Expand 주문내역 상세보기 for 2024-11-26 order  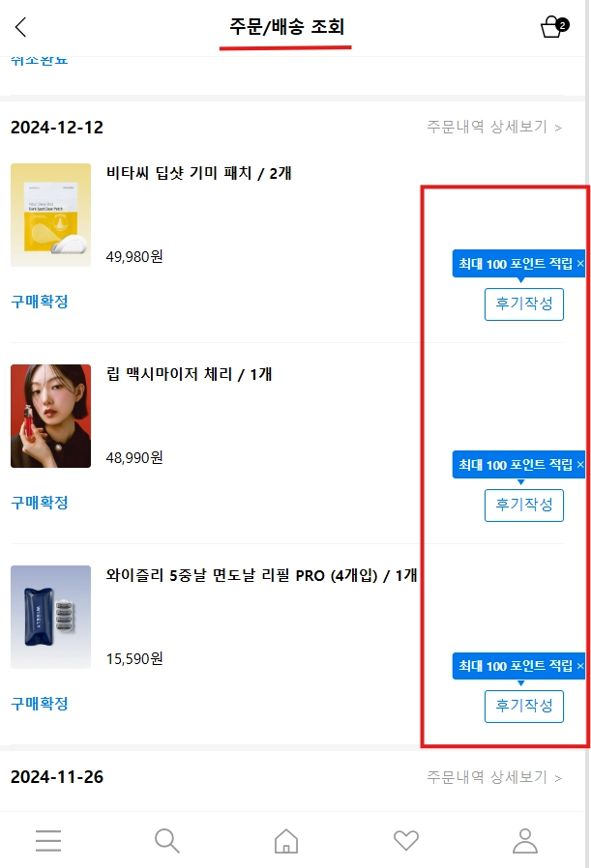(494, 777)
